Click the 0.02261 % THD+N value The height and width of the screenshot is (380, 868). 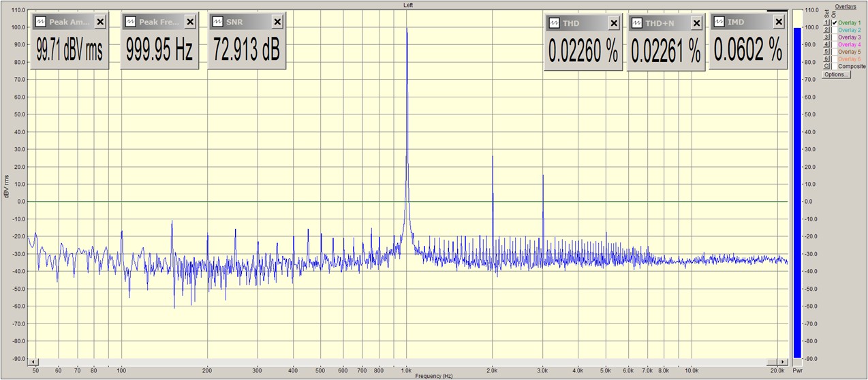666,50
